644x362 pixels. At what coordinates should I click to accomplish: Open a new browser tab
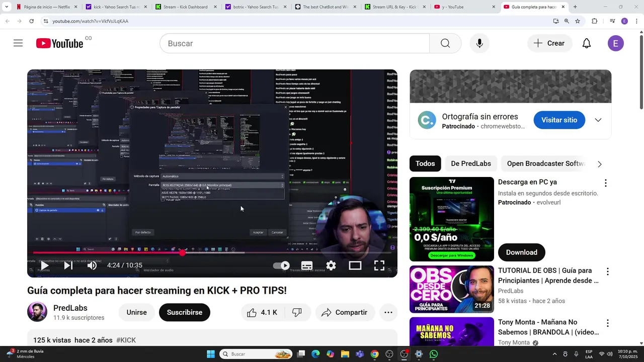575,7
